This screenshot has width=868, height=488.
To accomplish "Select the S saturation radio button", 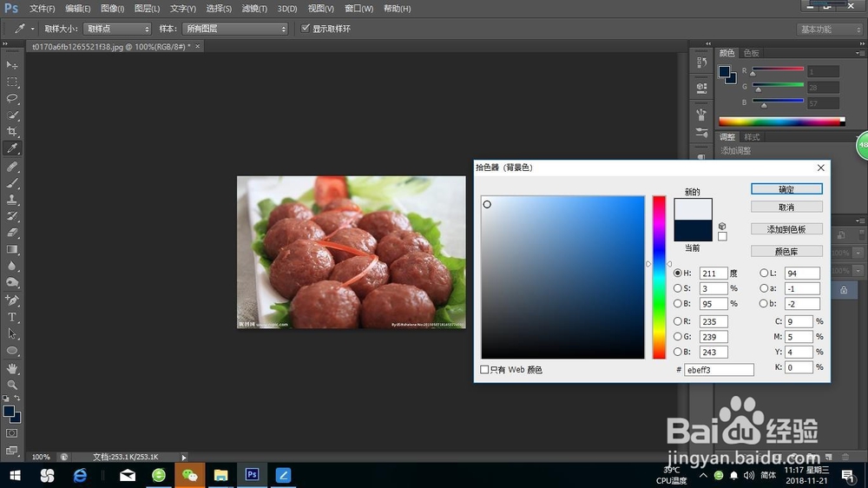I will point(678,288).
